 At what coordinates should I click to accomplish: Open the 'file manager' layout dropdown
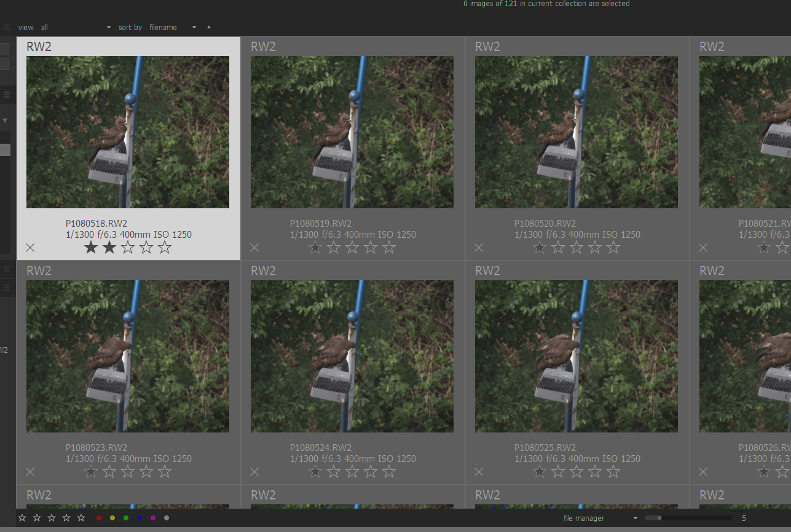click(600, 518)
